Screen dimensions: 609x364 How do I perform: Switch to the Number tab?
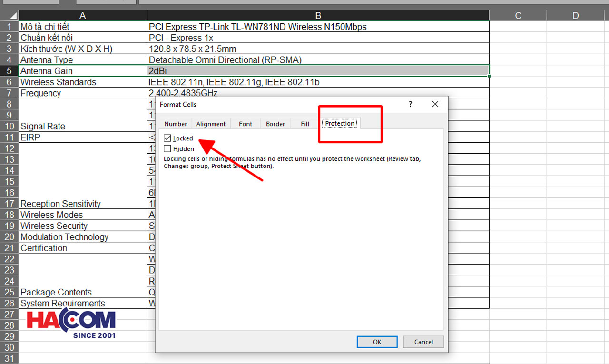(175, 123)
